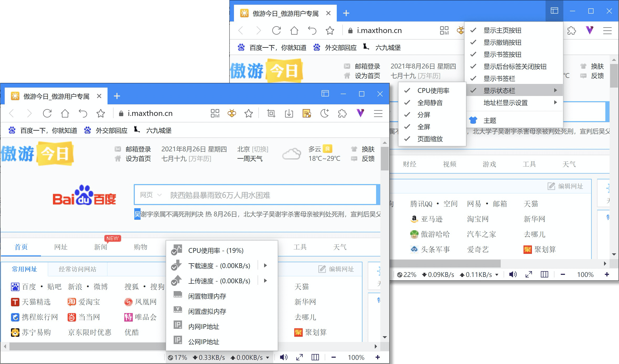Viewport: 619px width, 364px height.
Task: Click horizontal scrollbar in back window
Action: 445,263
